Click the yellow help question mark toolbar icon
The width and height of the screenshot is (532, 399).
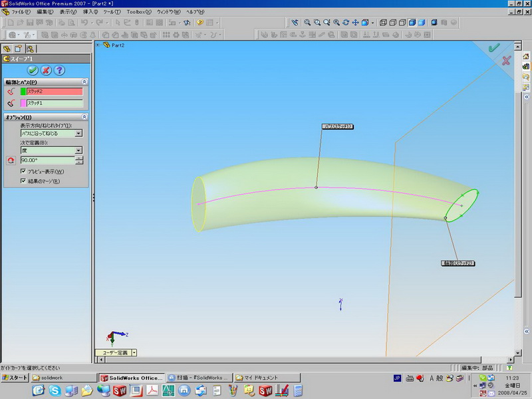click(200, 23)
